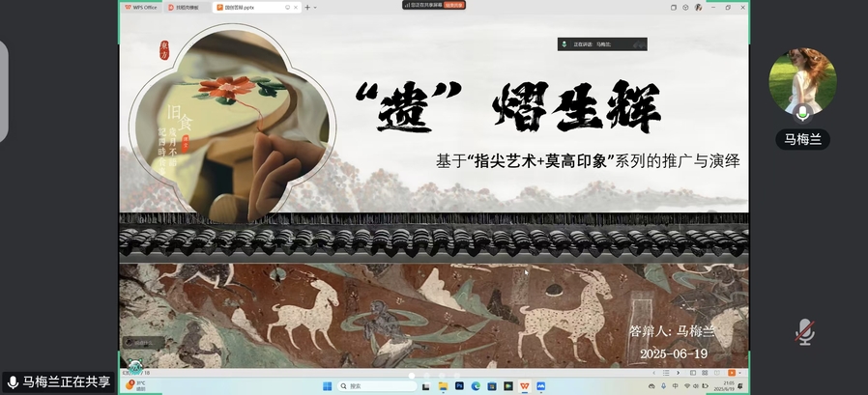
Task: Switch to the WPS Office home tab
Action: (x=141, y=7)
